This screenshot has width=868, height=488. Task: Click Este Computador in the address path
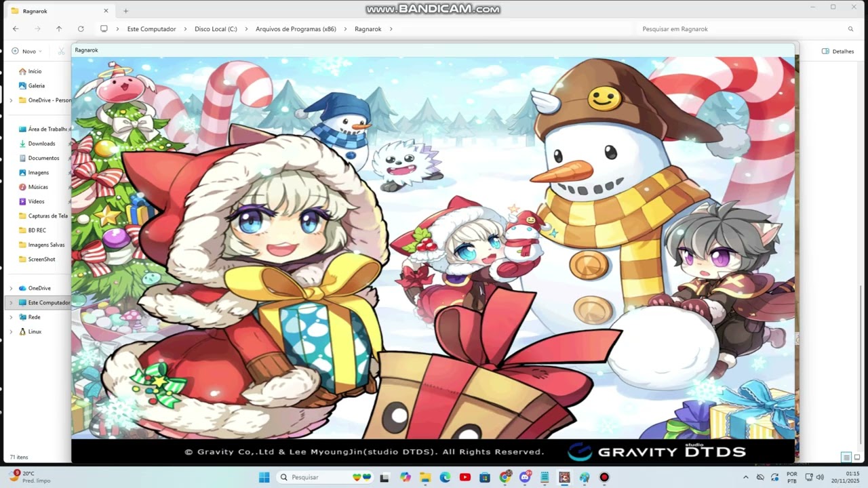[151, 29]
